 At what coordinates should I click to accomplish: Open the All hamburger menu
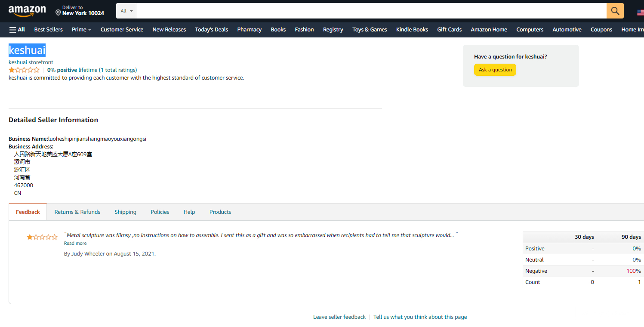[x=17, y=30]
